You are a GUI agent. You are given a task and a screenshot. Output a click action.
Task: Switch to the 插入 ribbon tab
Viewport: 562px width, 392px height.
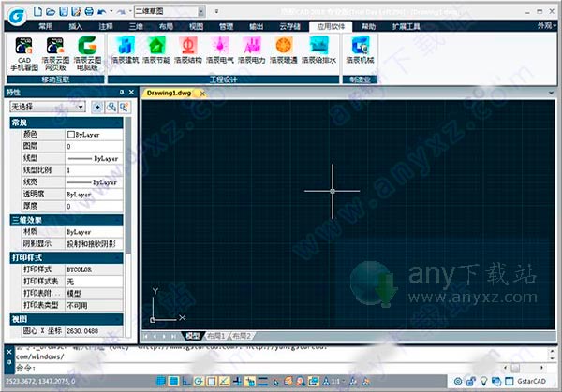pos(76,26)
